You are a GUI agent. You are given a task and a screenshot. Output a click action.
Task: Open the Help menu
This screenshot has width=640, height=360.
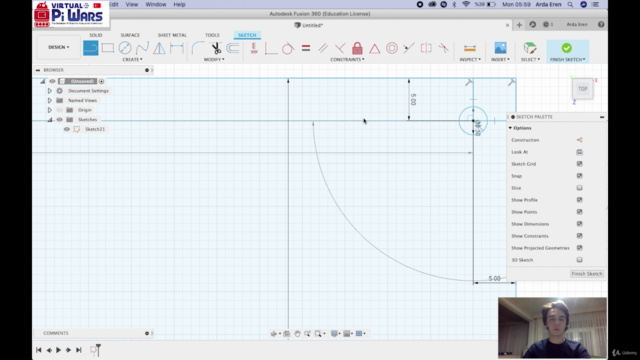click(x=179, y=4)
